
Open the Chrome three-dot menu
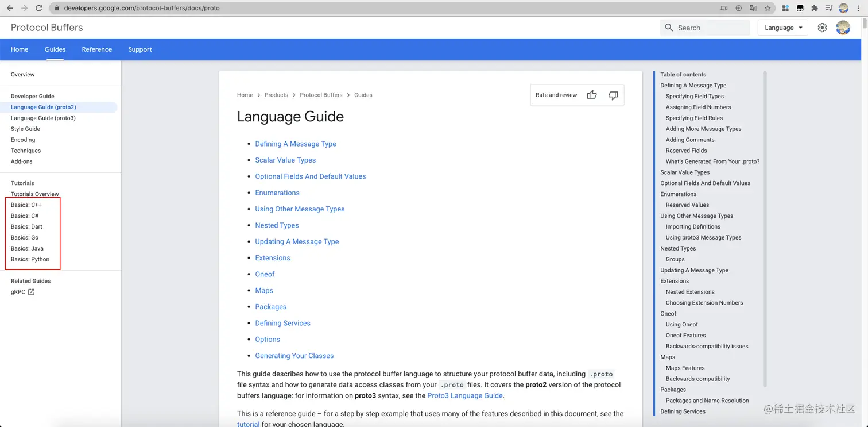[x=858, y=8]
